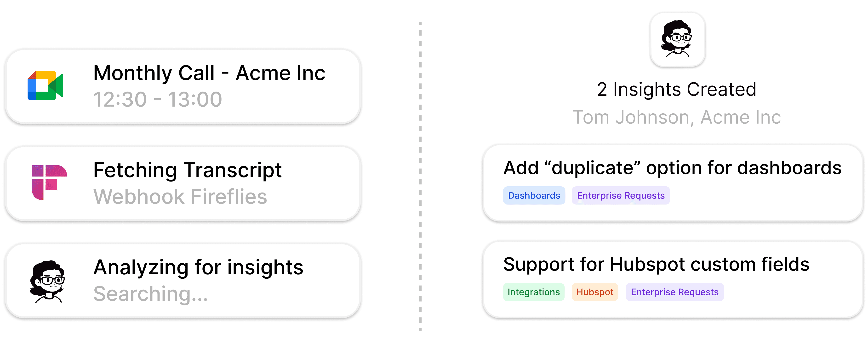Click the avatar above 2 Insights Created
The image size is (868, 353).
point(677,39)
